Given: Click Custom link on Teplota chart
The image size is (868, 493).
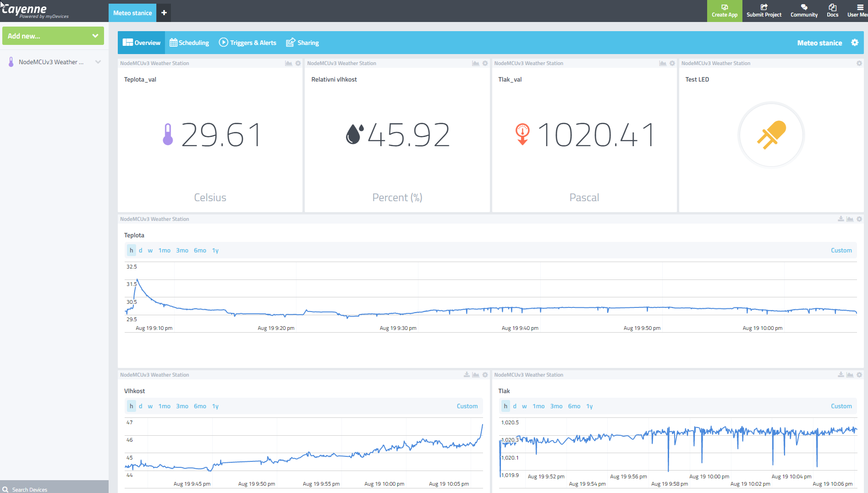Looking at the screenshot, I should coord(841,250).
